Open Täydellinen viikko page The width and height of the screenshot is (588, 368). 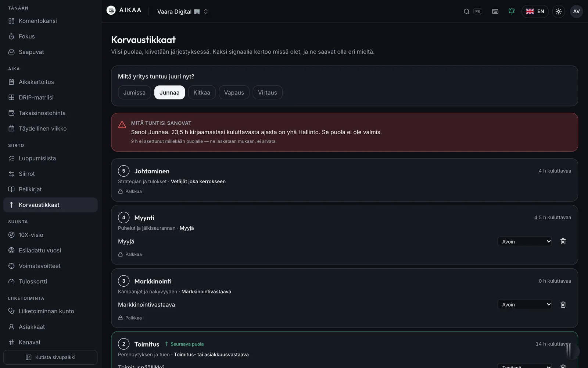(x=50, y=128)
